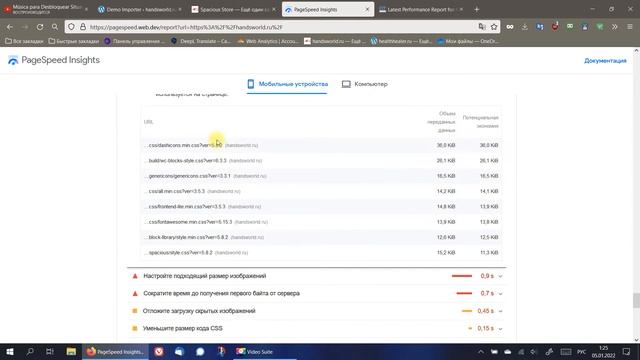Open the browser hamburger menu
Viewport: 640px width, 360px height.
click(x=630, y=27)
